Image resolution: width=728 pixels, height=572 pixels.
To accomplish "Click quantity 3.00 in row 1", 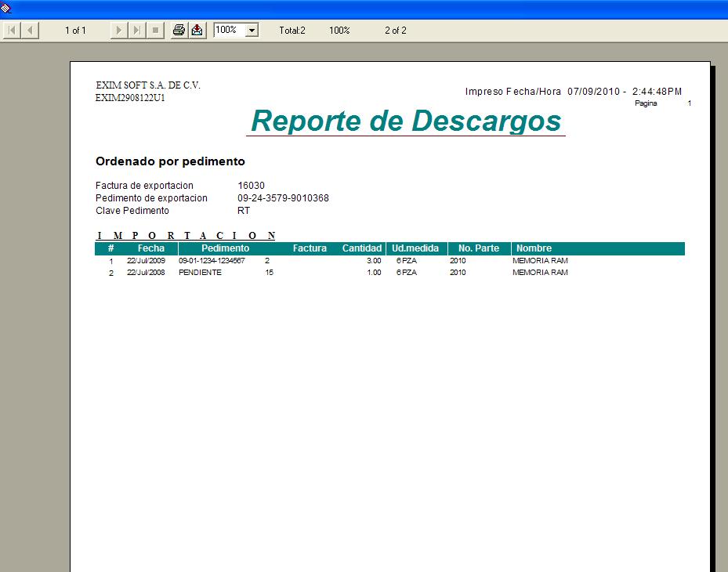I will coord(374,260).
